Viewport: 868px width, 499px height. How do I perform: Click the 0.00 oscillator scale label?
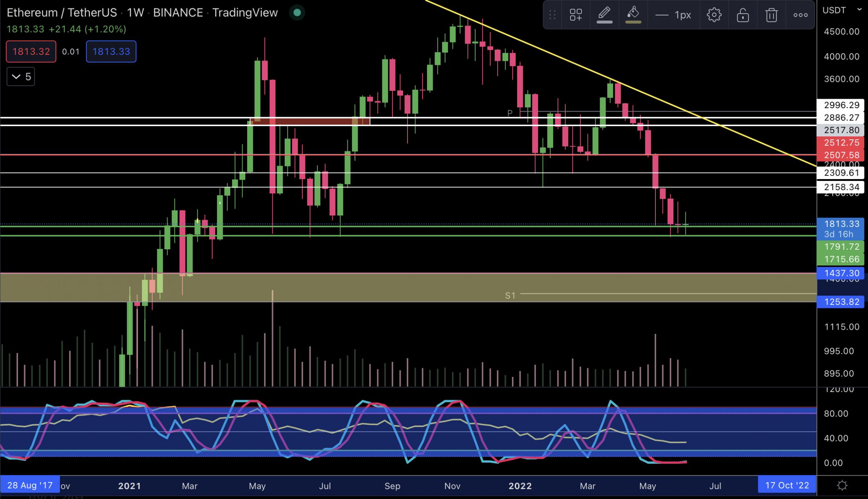[x=833, y=463]
